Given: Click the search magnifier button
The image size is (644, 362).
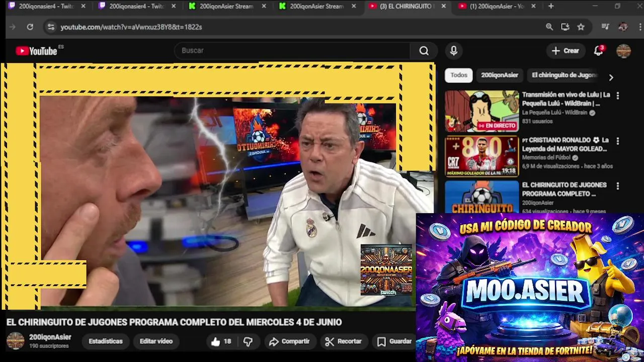Looking at the screenshot, I should tap(424, 51).
